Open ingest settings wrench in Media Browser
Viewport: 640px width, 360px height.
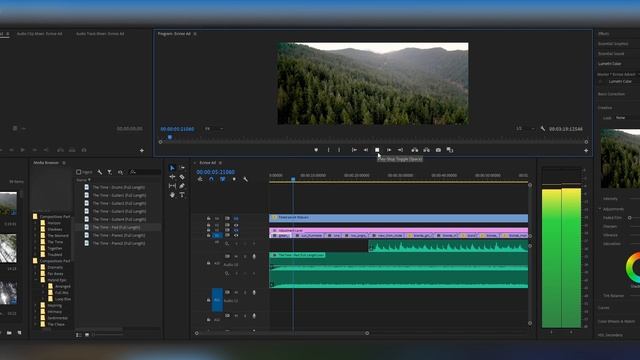[100, 172]
